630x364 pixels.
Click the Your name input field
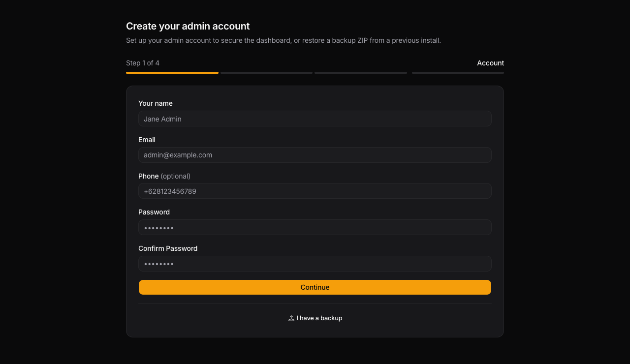click(x=315, y=119)
